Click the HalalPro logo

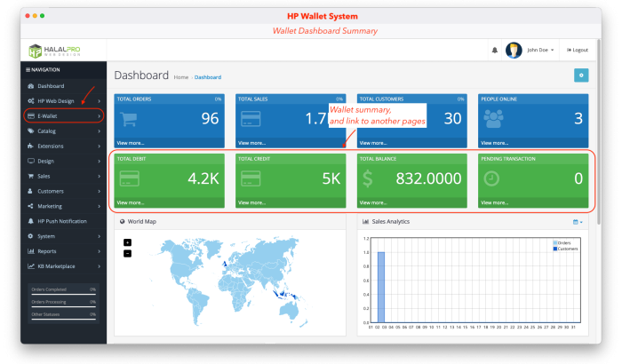pos(54,51)
